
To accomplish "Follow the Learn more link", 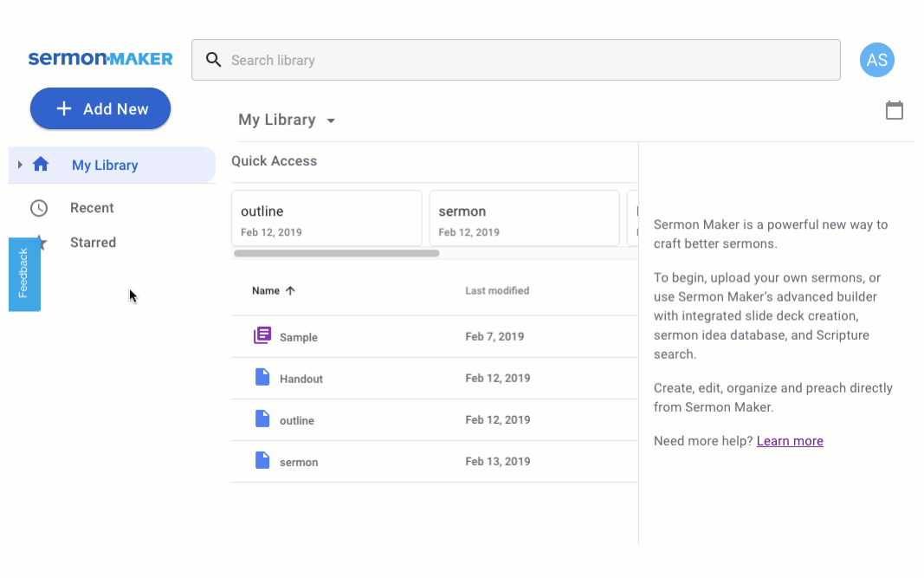I will 790,441.
